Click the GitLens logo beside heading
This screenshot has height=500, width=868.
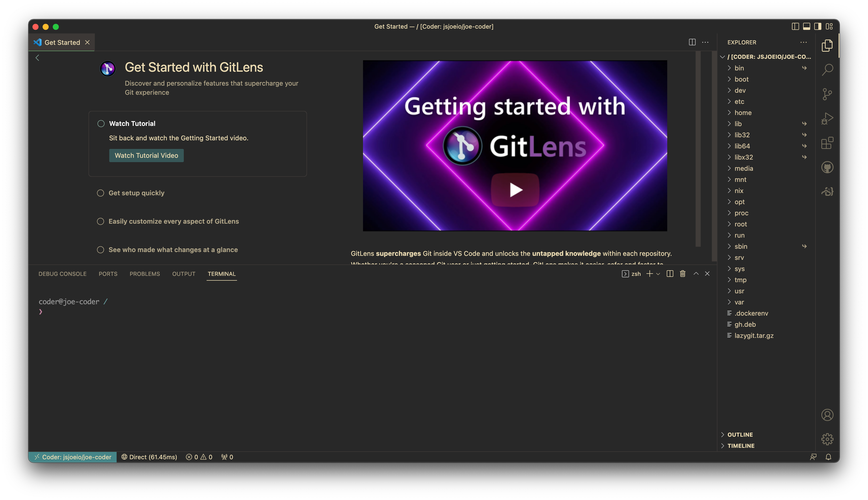pyautogui.click(x=107, y=68)
